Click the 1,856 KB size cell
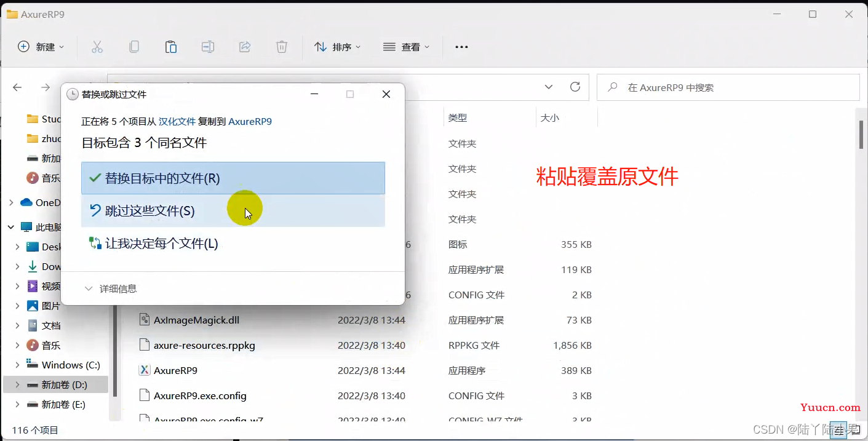 (x=572, y=345)
